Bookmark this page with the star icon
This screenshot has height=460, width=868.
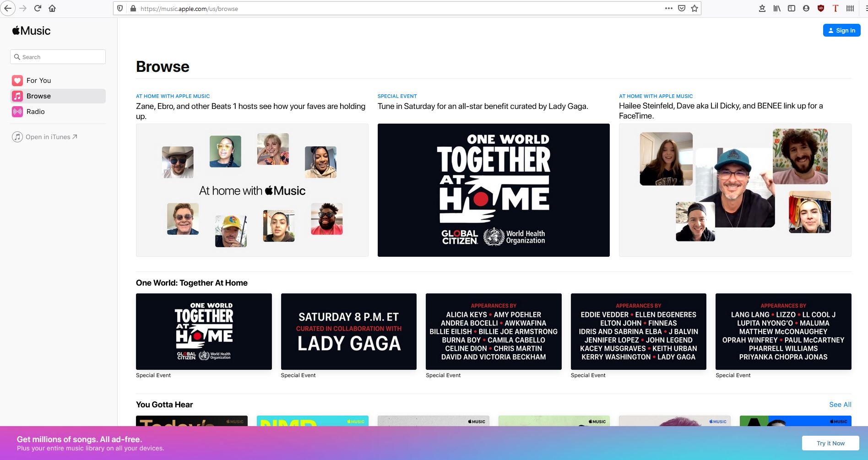[x=694, y=8]
